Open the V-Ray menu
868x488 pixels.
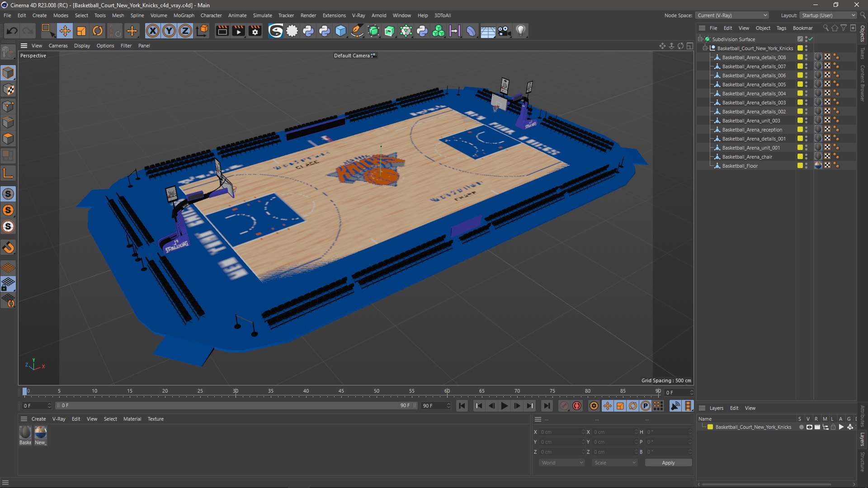point(358,15)
